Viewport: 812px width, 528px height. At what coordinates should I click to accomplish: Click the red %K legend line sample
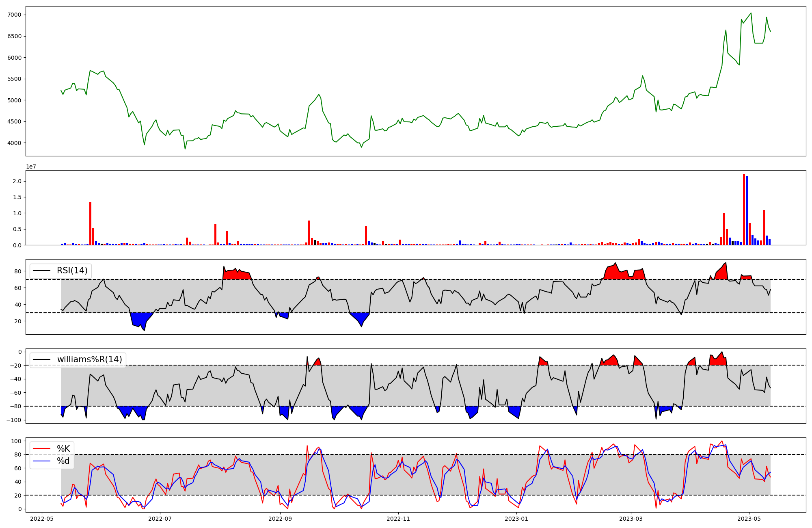41,449
